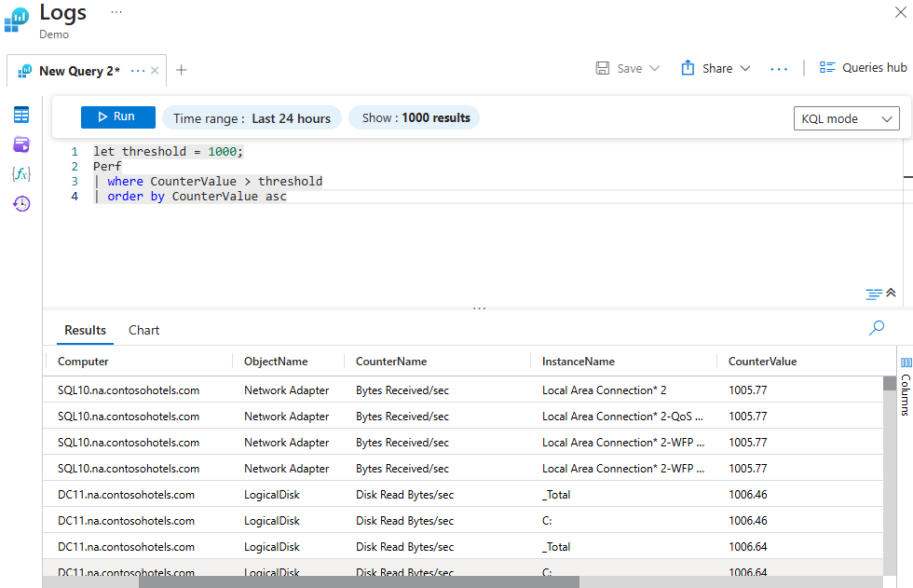Click the Logs app icon in header
The image size is (913, 588).
point(17,20)
